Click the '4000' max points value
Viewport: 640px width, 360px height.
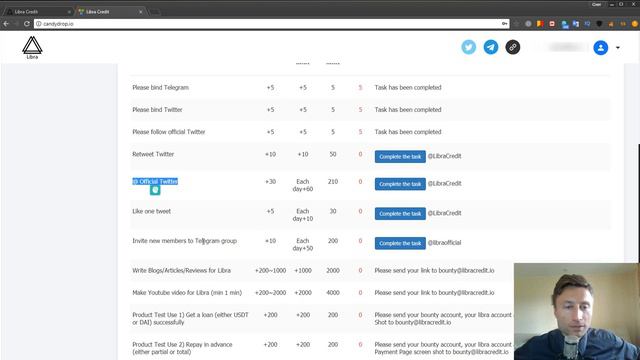point(333,293)
